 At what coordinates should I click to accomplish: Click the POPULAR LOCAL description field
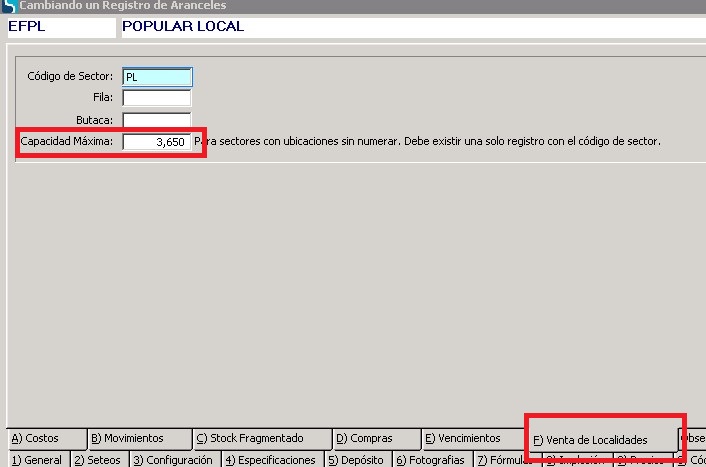[x=400, y=26]
